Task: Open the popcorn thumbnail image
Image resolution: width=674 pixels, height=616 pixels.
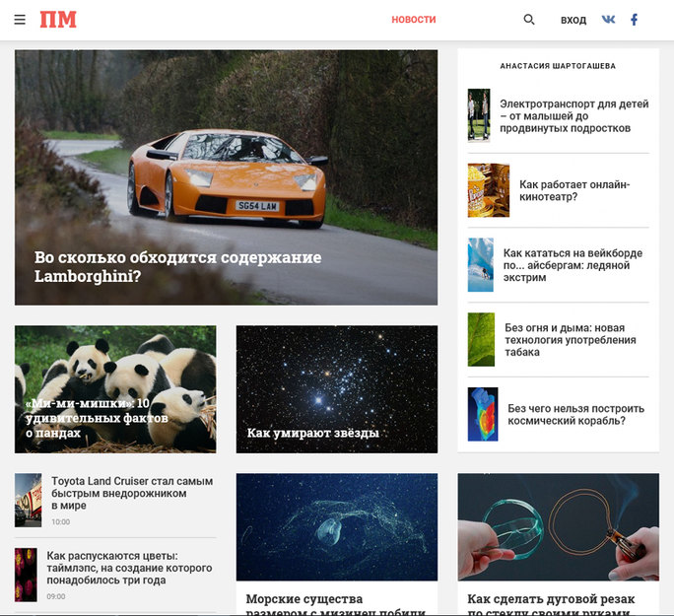Action: click(x=489, y=190)
